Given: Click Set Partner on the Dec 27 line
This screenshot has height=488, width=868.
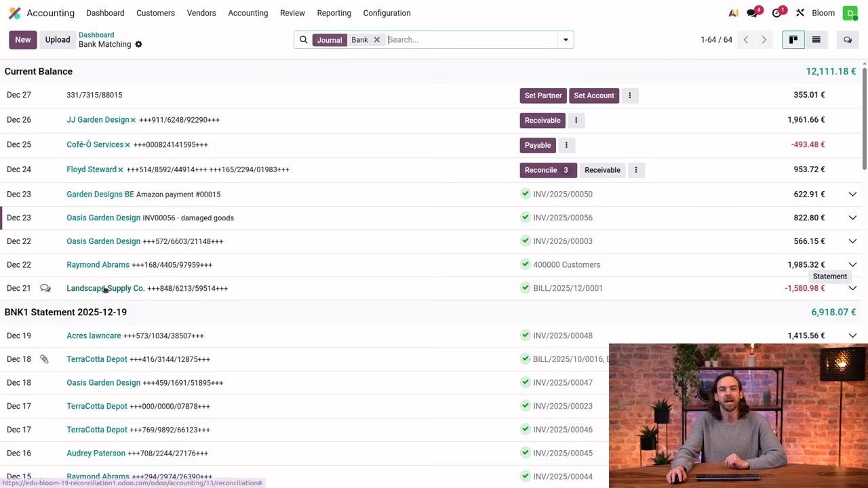Looking at the screenshot, I should coord(543,96).
